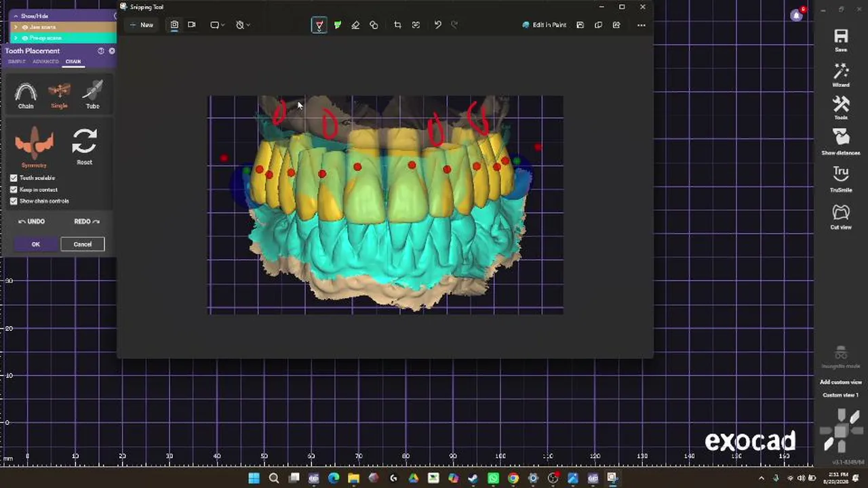
Task: Open the Tools menu icon in exocad
Action: pos(841,104)
